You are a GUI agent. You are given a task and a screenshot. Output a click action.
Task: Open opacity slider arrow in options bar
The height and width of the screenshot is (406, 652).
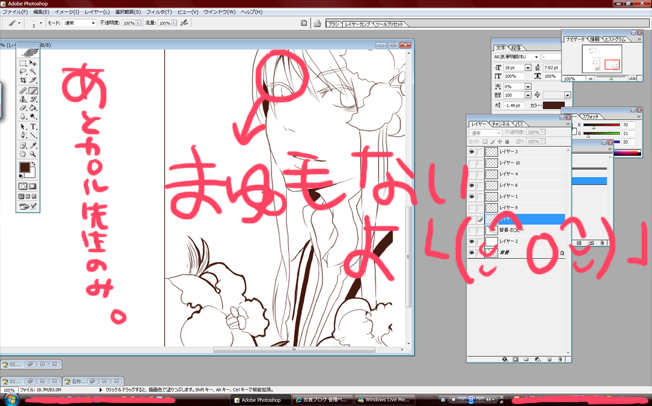[x=138, y=23]
